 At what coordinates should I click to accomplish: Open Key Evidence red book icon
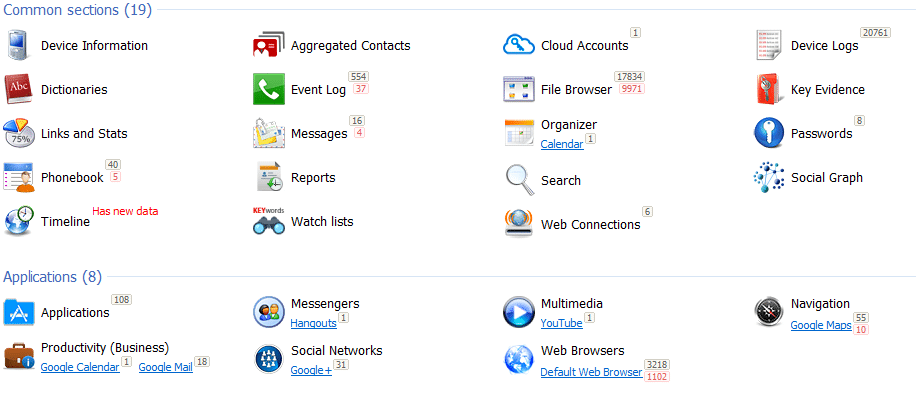pos(769,89)
